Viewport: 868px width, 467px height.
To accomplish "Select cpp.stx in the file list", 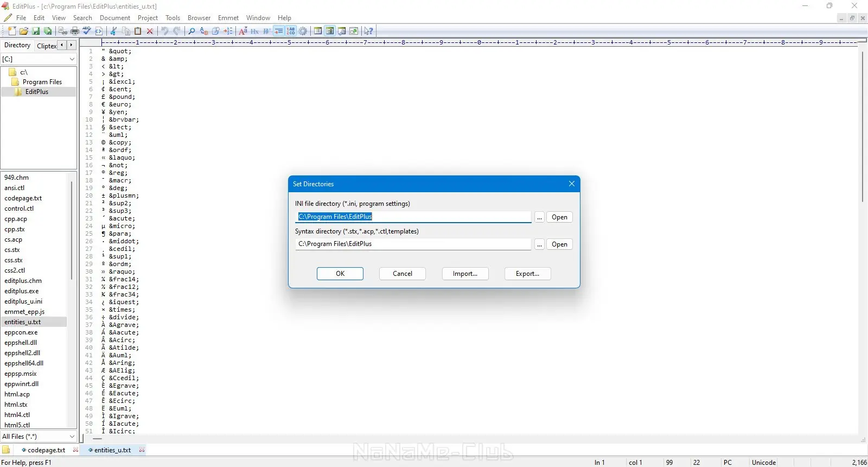I will pos(15,229).
